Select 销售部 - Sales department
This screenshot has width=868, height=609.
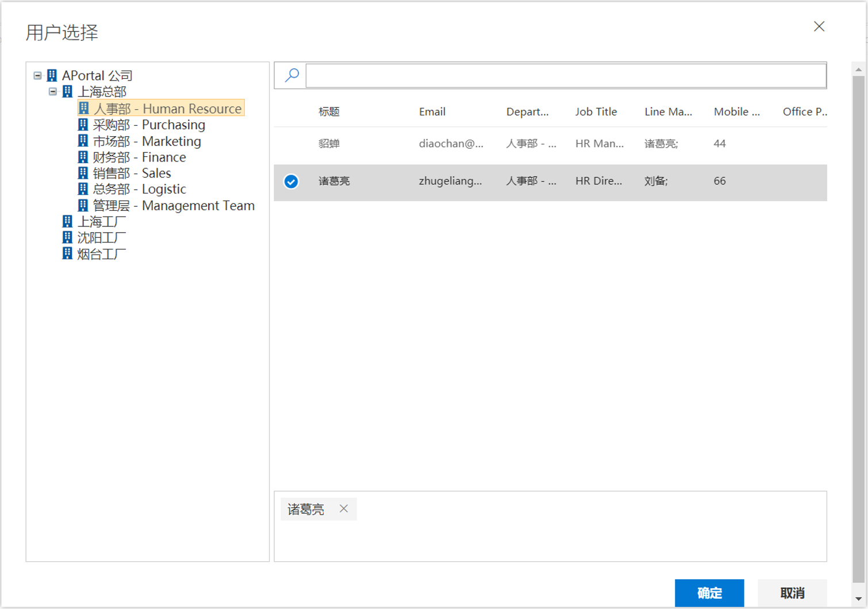132,173
